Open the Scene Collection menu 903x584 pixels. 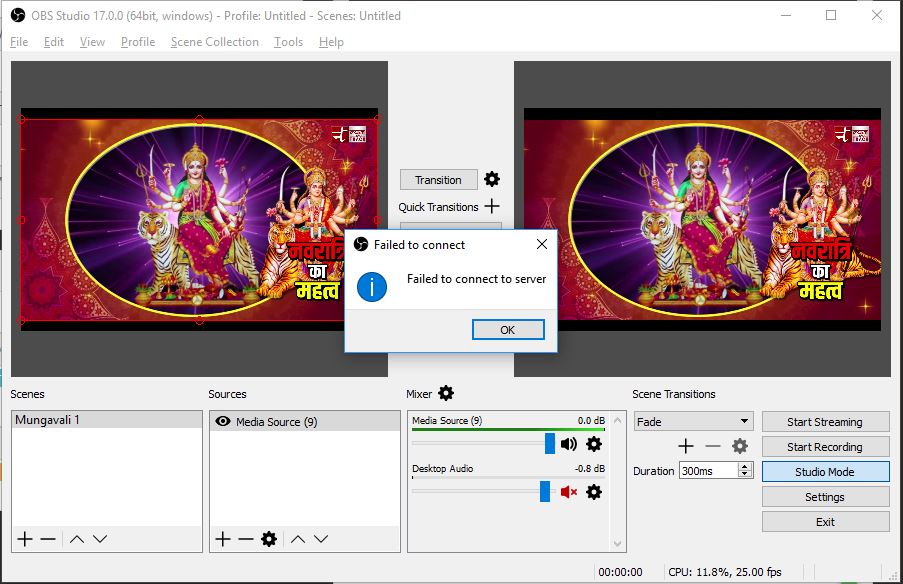tap(214, 42)
